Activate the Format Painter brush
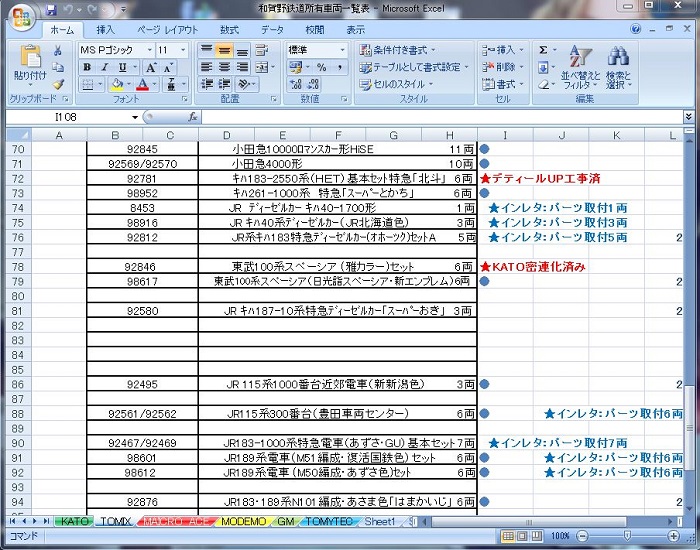The height and width of the screenshot is (550, 700). [x=58, y=83]
